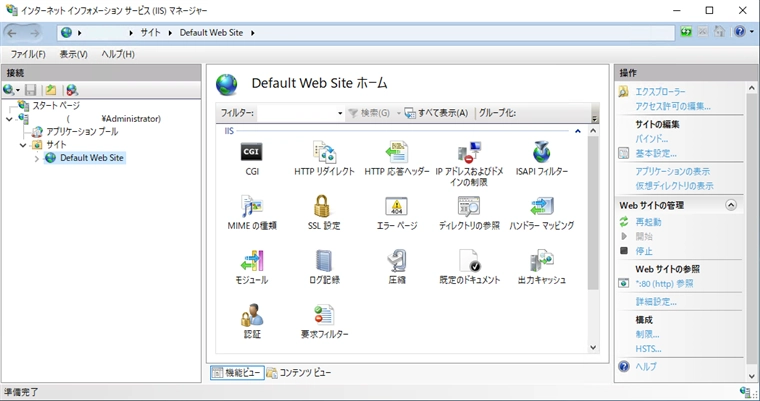This screenshot has width=760, height=401.
Task: Click the help question mark icon in address bar
Action: pos(739,32)
